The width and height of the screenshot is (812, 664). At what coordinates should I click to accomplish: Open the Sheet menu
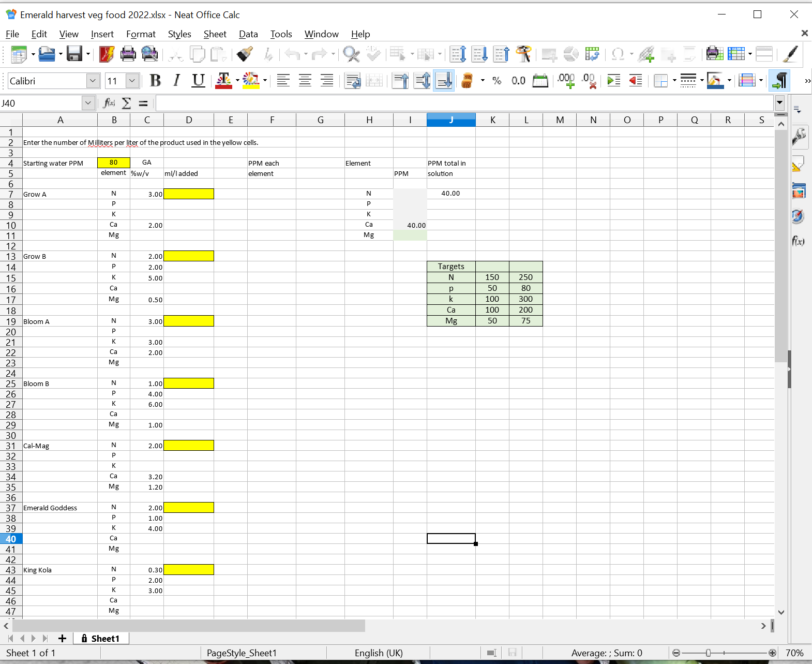(215, 34)
